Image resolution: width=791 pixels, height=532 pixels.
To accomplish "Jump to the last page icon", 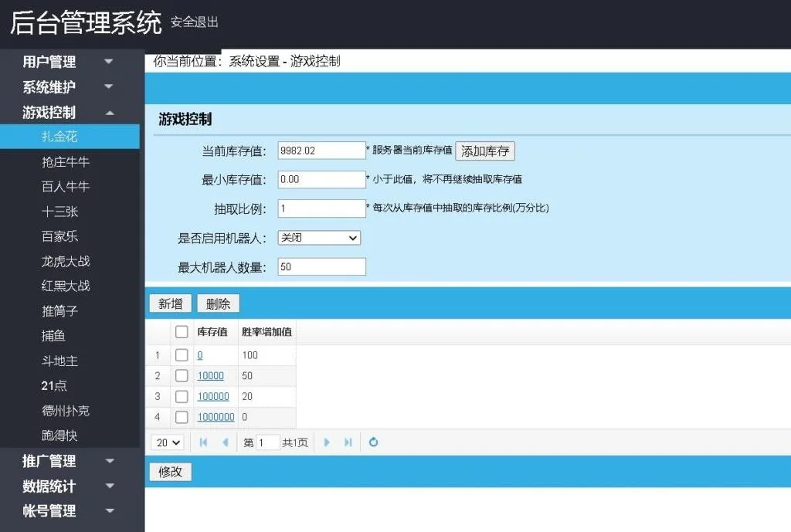I will (x=346, y=442).
